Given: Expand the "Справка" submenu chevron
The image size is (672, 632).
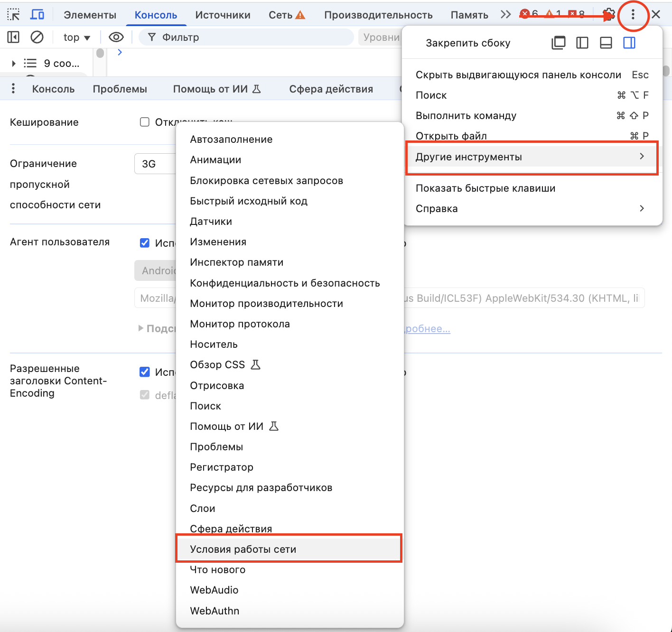Looking at the screenshot, I should 642,208.
